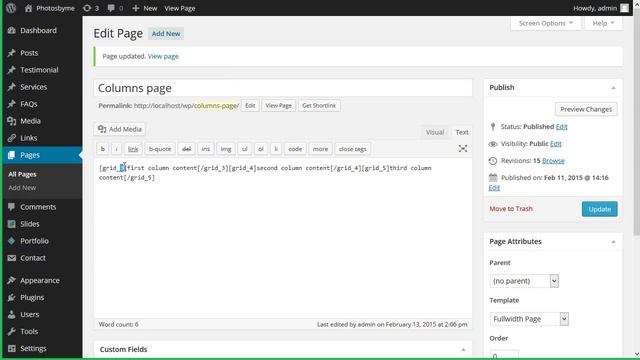Open Tools in the sidebar
This screenshot has width=640, height=360.
[x=29, y=331]
